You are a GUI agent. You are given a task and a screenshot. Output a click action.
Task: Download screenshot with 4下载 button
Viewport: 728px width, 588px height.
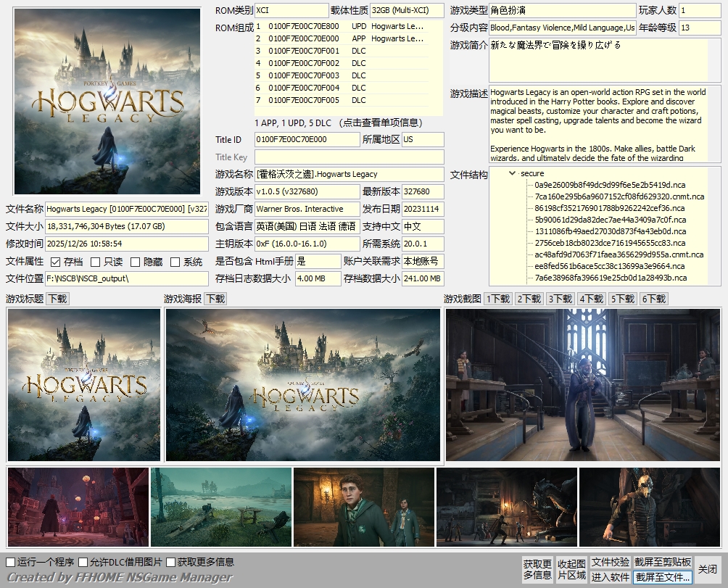[592, 299]
